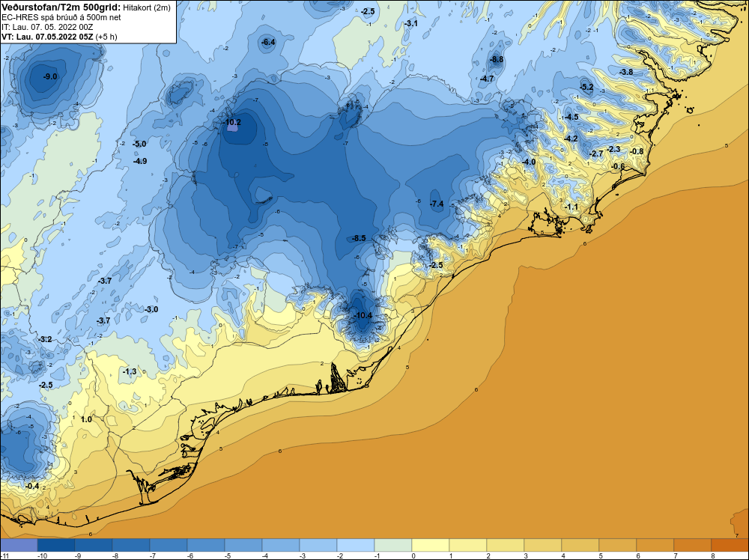Select the legend swatch between -4 and -3
This screenshot has height=560, width=749.
coord(281,545)
